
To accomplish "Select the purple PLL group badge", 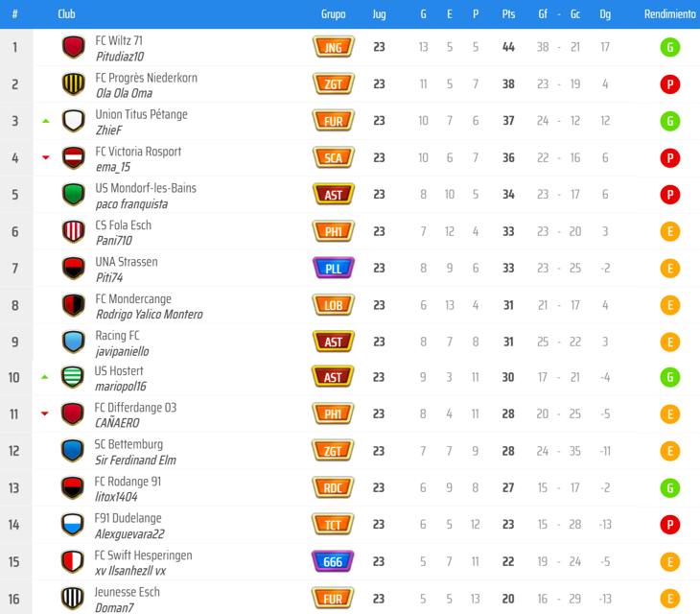I will 333,268.
